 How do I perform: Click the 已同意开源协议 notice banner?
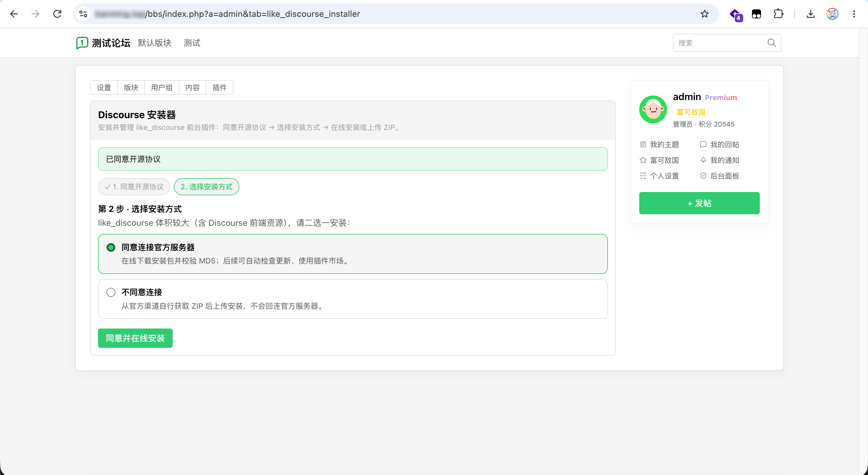353,159
